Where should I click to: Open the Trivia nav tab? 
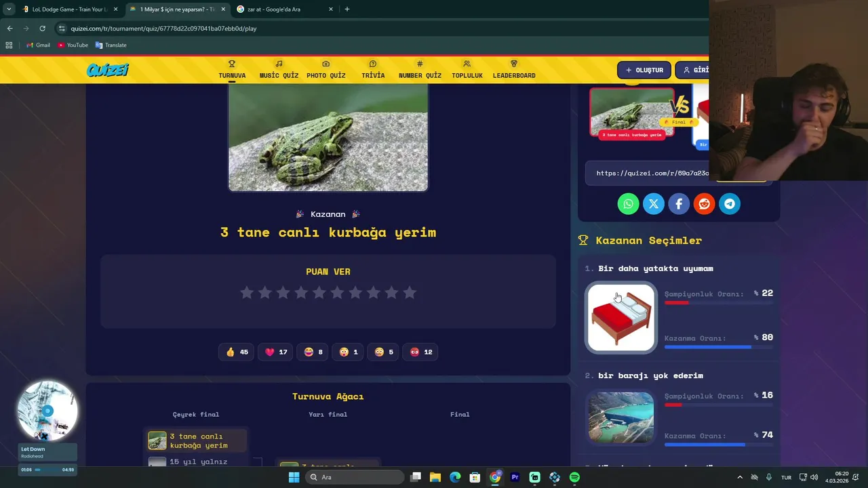coord(373,70)
